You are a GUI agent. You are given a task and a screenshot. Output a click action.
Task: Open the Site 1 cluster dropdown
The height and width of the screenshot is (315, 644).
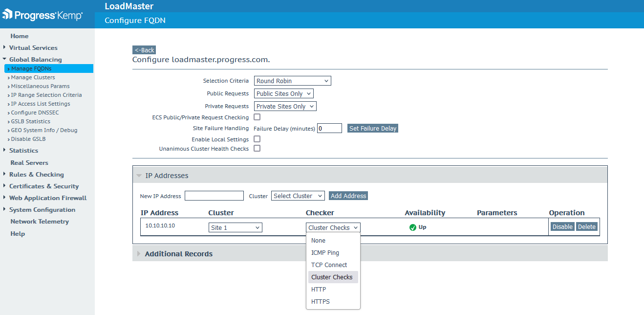tap(236, 227)
